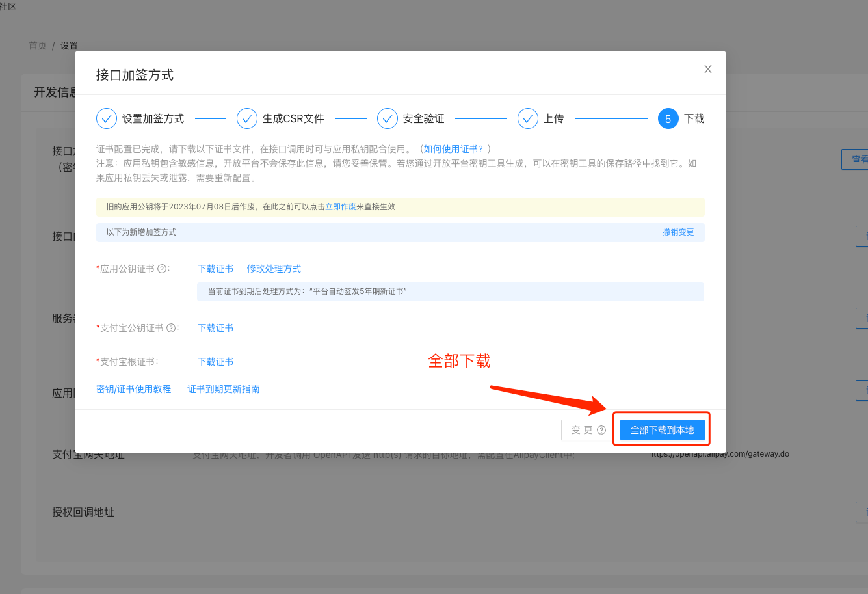The width and height of the screenshot is (868, 594).
Task: Click the 生成CSR文件 step label
Action: (x=293, y=118)
